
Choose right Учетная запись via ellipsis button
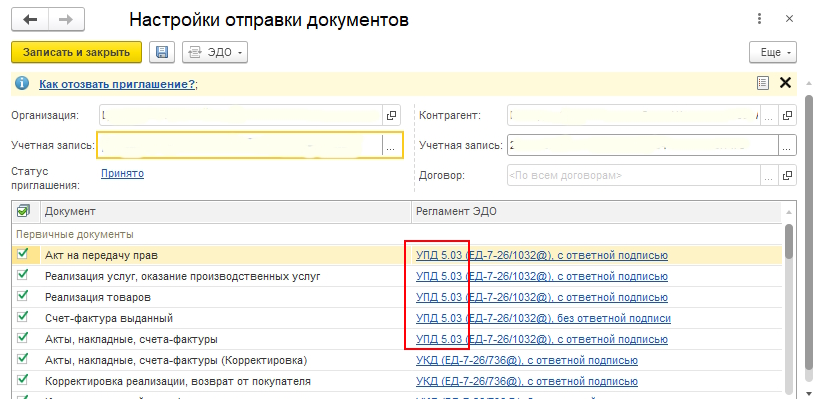click(787, 145)
